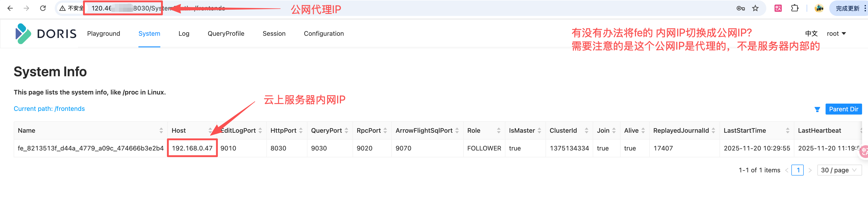Viewport: 868px width, 214px height.
Task: Reload the page with refresh icon
Action: pyautogui.click(x=43, y=8)
